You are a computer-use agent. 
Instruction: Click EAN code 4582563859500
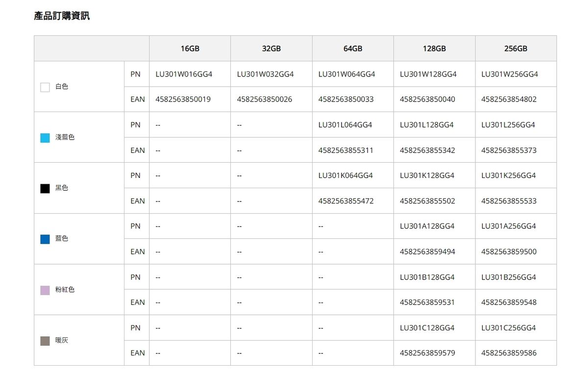click(x=509, y=252)
